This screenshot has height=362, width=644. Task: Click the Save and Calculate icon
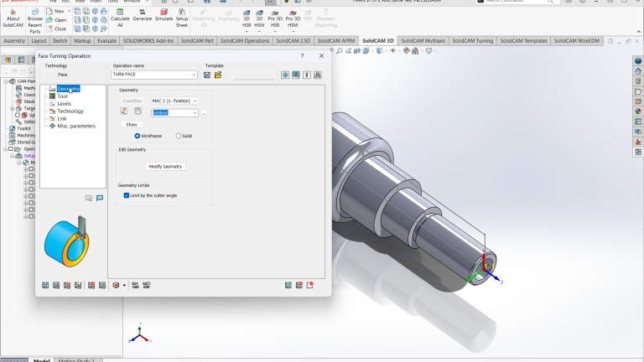[x=56, y=285]
